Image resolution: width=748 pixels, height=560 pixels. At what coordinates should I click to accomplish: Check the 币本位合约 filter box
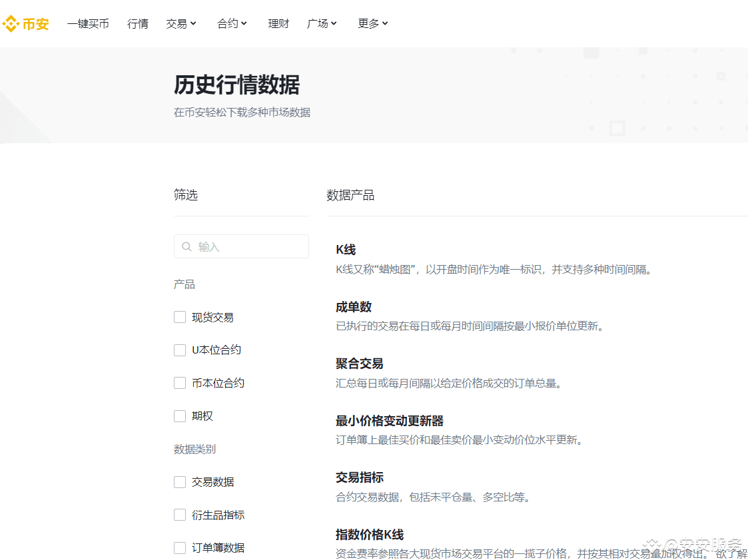(180, 383)
